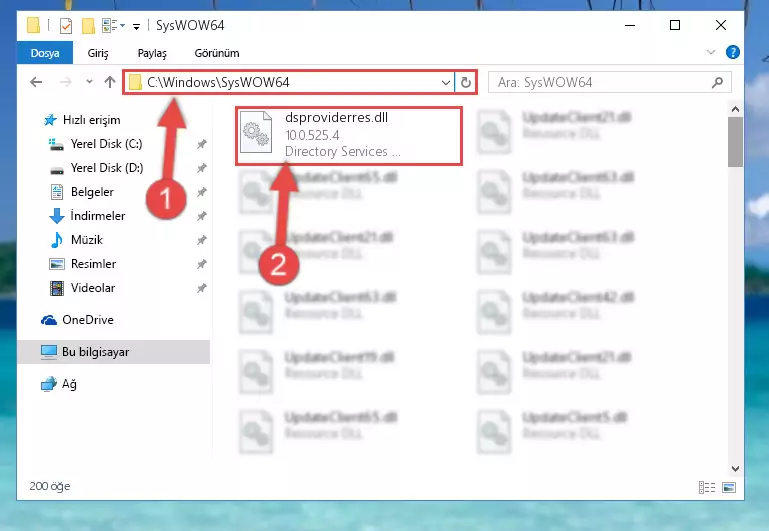Minimize the SysWOW64 window

630,25
